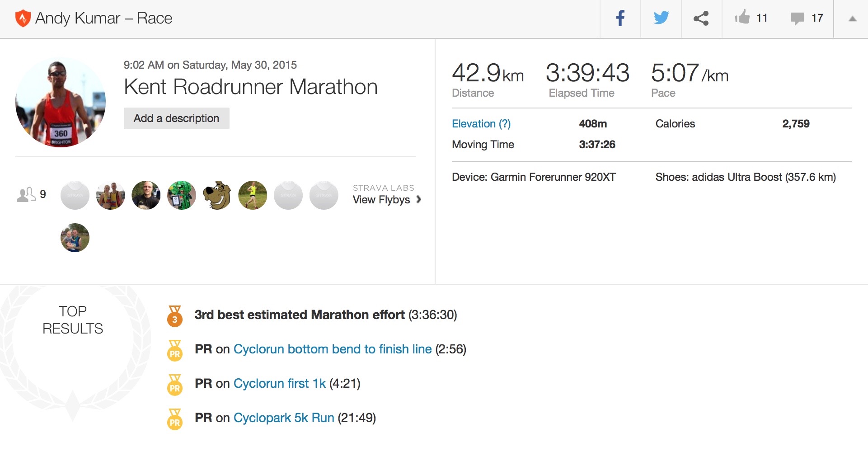
Task: Share activity on Facebook
Action: pos(620,19)
